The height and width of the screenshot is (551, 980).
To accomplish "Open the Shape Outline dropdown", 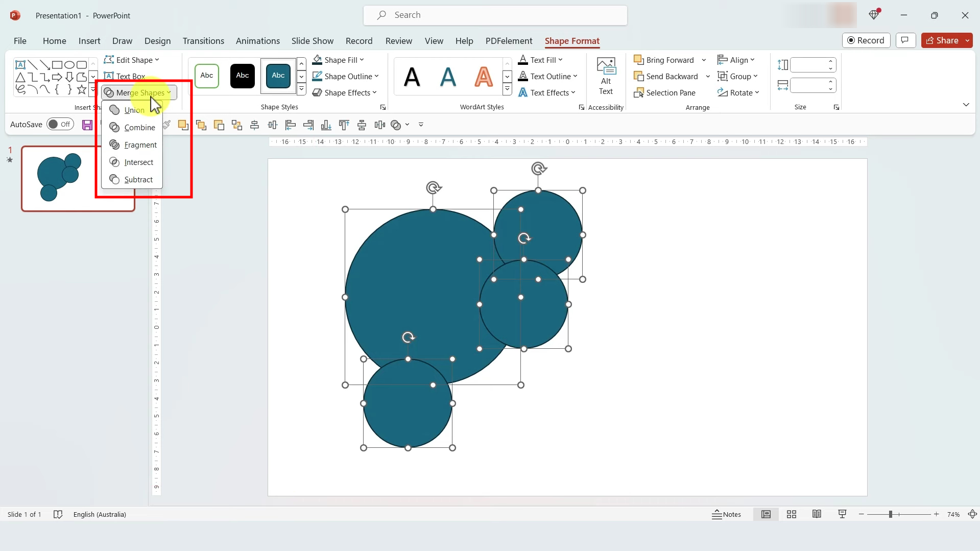I will tap(345, 76).
